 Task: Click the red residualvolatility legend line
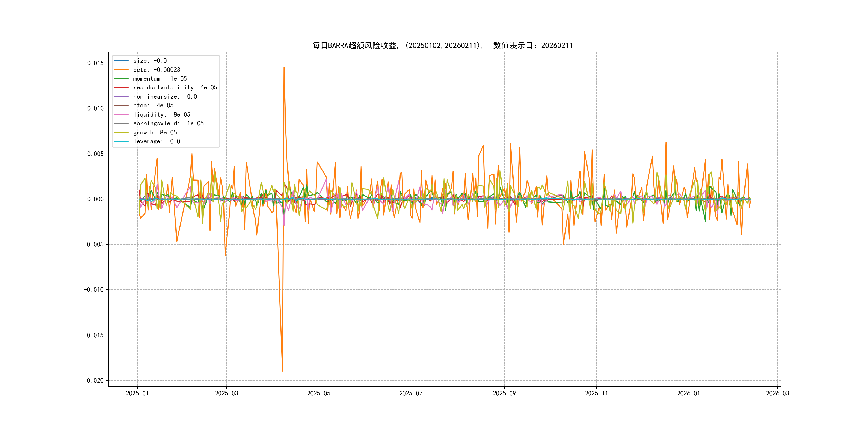[x=121, y=88]
